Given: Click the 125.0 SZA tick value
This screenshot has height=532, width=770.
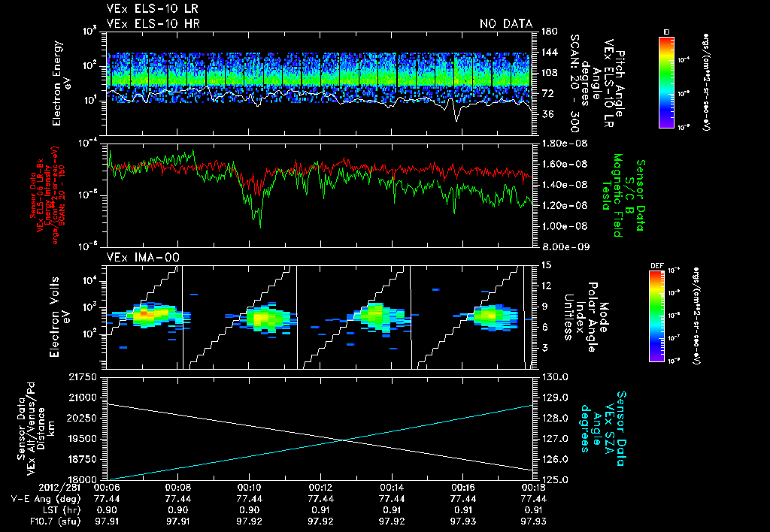Looking at the screenshot, I should [556, 479].
